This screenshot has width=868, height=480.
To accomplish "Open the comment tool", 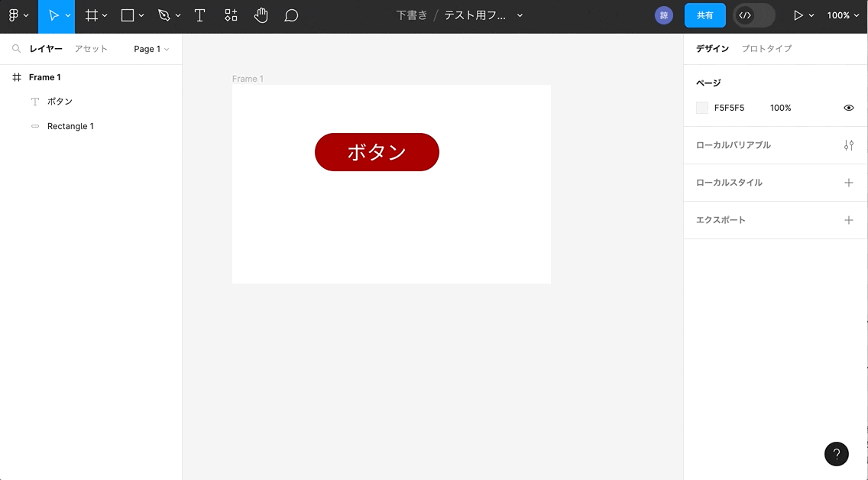I will click(291, 15).
